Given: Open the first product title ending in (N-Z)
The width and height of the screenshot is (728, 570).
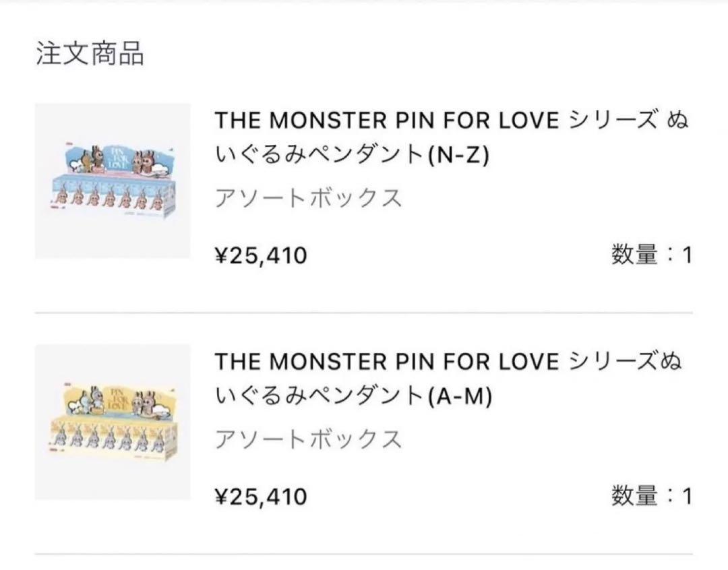Looking at the screenshot, I should [450, 137].
